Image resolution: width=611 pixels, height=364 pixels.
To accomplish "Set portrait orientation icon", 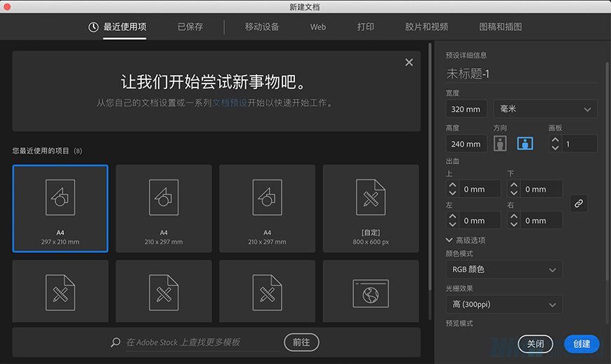I will (500, 143).
